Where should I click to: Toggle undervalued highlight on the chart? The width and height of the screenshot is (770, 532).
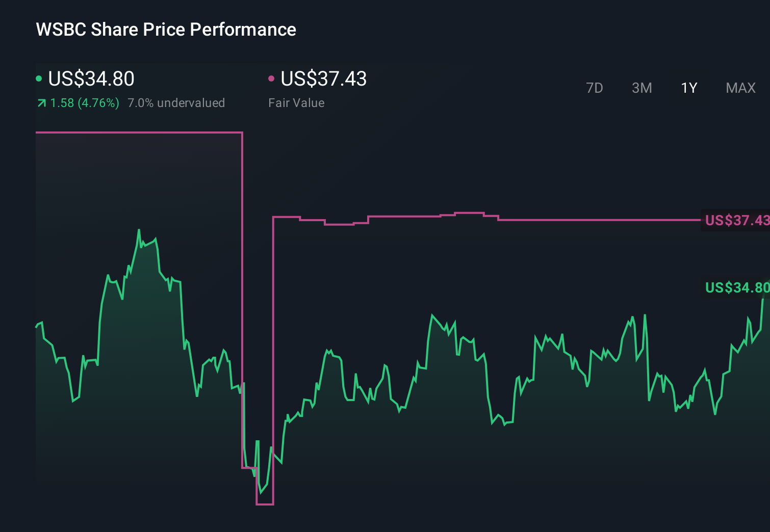pyautogui.click(x=176, y=102)
